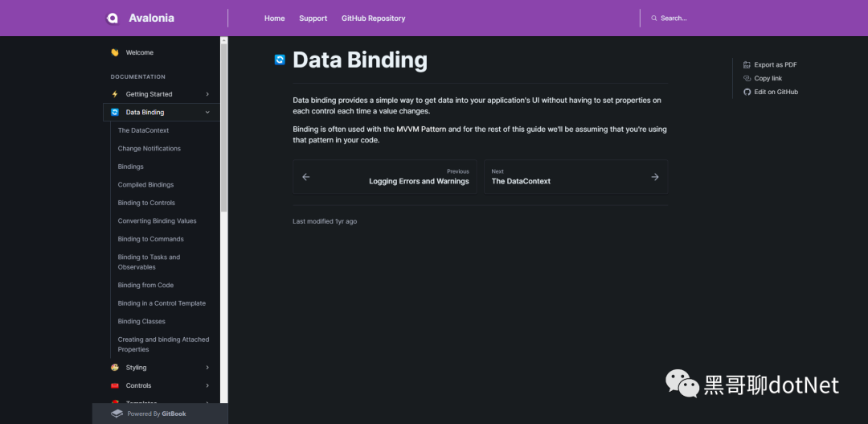Click the Last modified 1yr ago text
Viewport: 868px width, 424px height.
click(325, 221)
